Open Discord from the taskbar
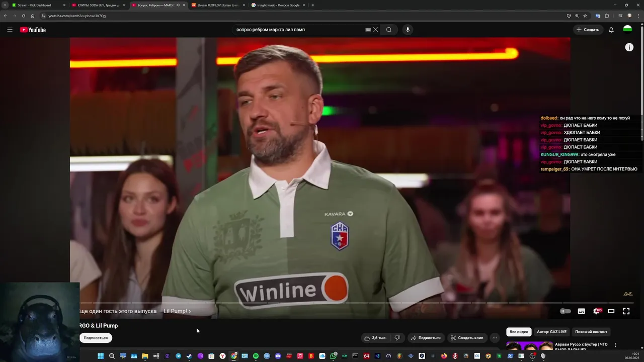 pos(278,356)
